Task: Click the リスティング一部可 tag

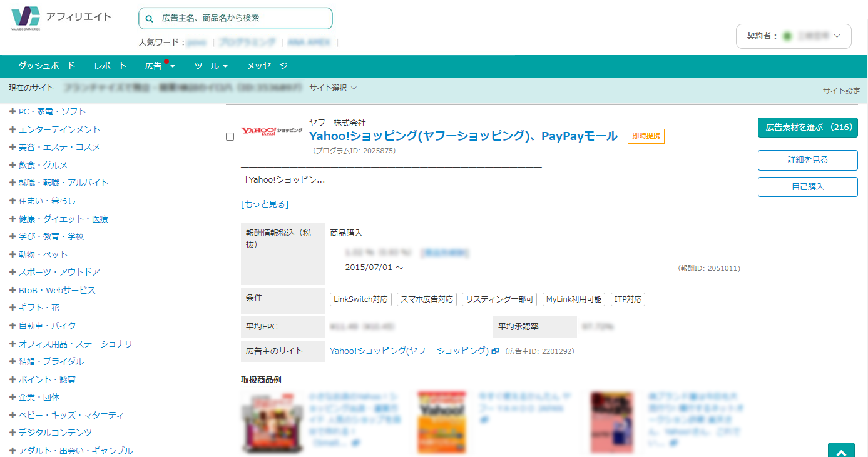Action: pos(499,299)
